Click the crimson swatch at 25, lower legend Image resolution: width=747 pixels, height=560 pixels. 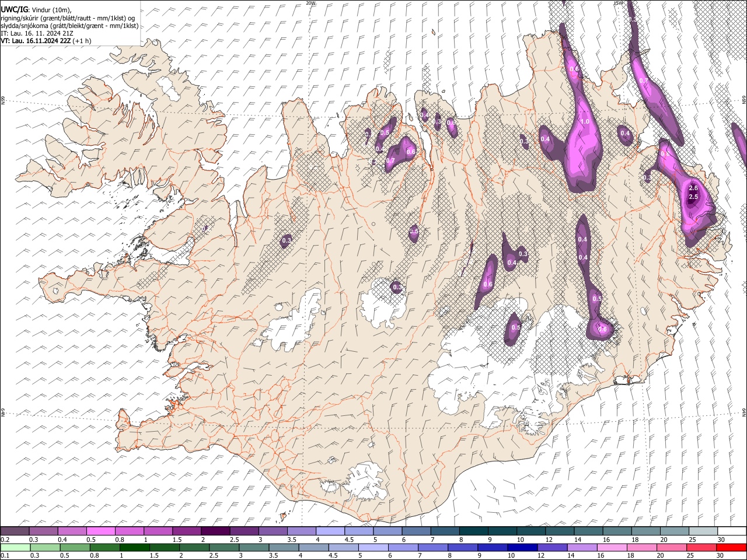pos(702,547)
